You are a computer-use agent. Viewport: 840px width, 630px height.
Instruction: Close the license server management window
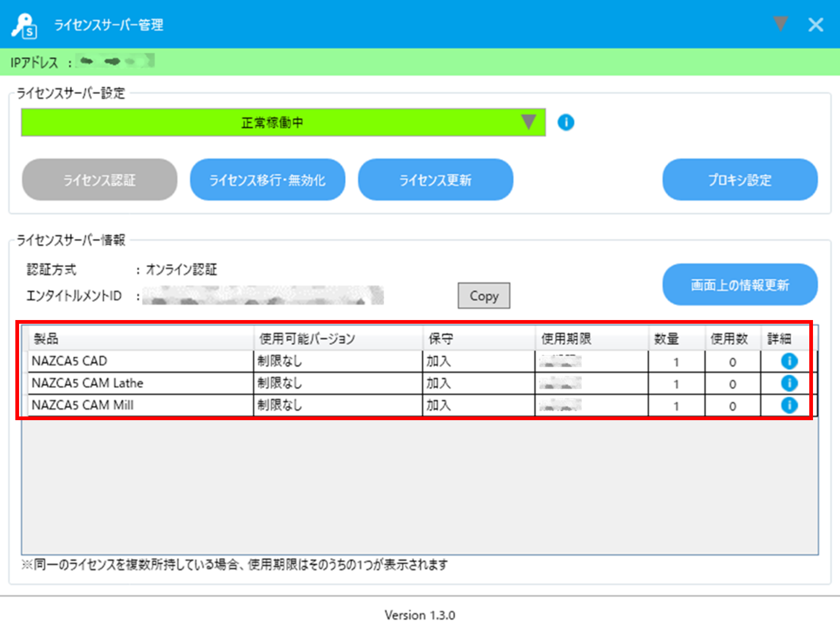point(816,24)
